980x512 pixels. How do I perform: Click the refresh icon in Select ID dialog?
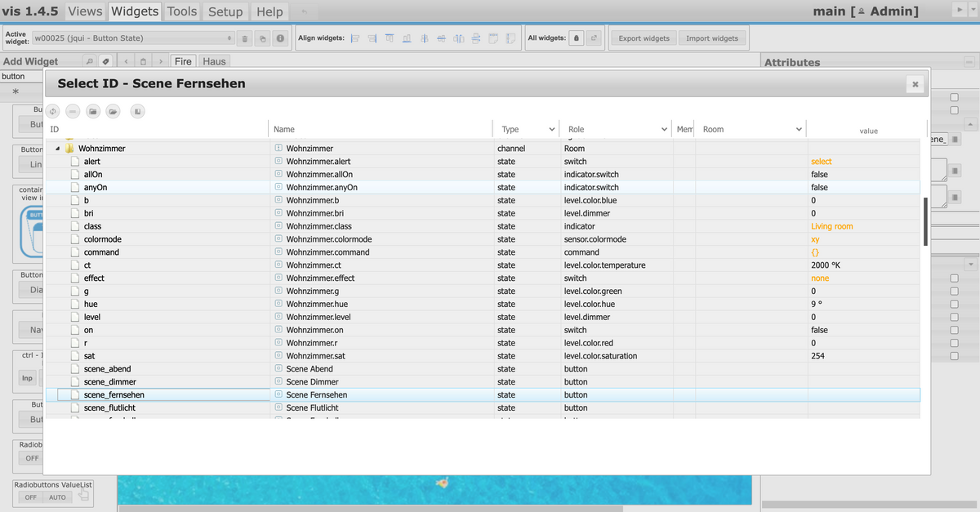[52, 111]
